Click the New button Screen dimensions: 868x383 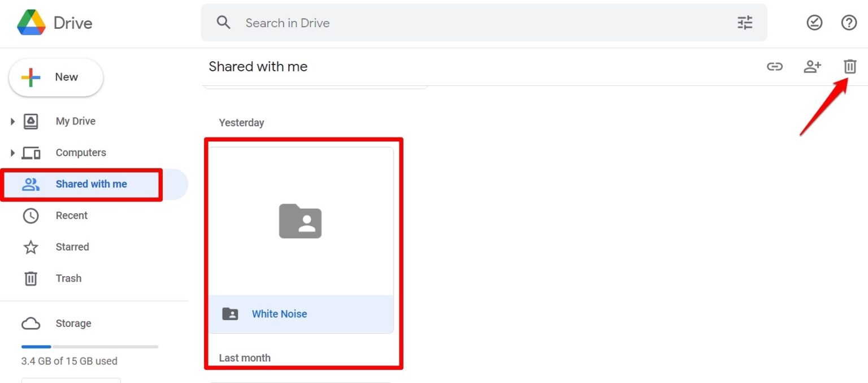pyautogui.click(x=55, y=77)
